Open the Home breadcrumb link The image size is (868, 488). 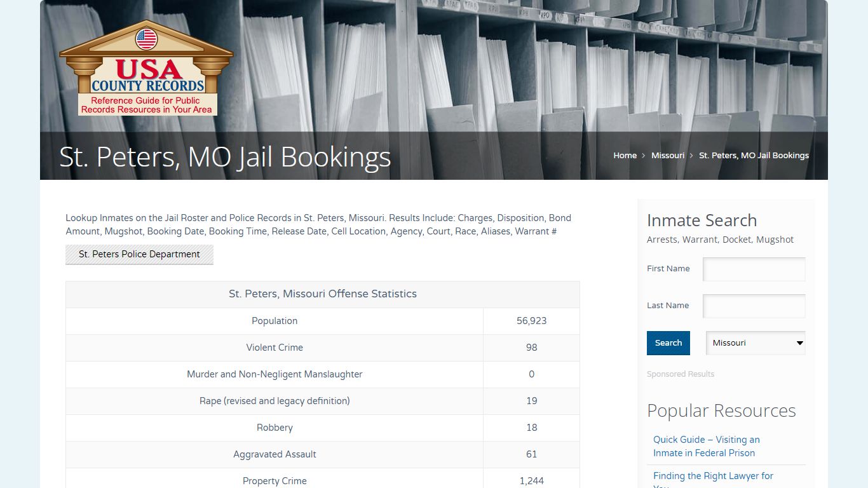click(x=625, y=155)
